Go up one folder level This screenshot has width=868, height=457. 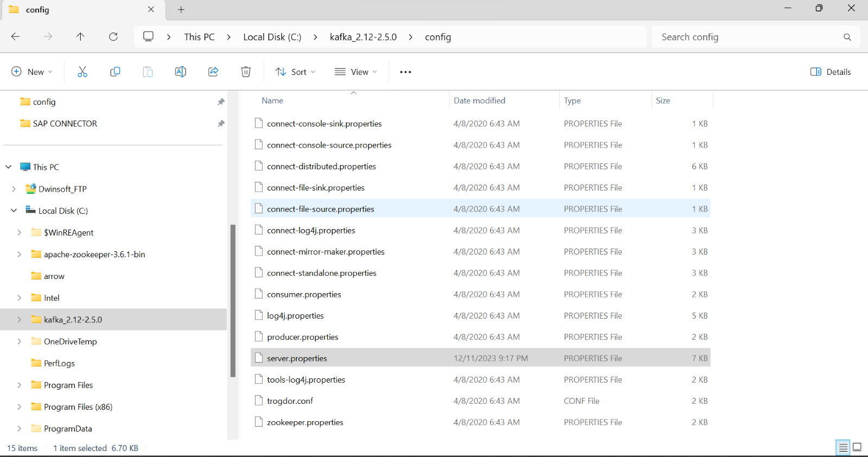[x=80, y=37]
